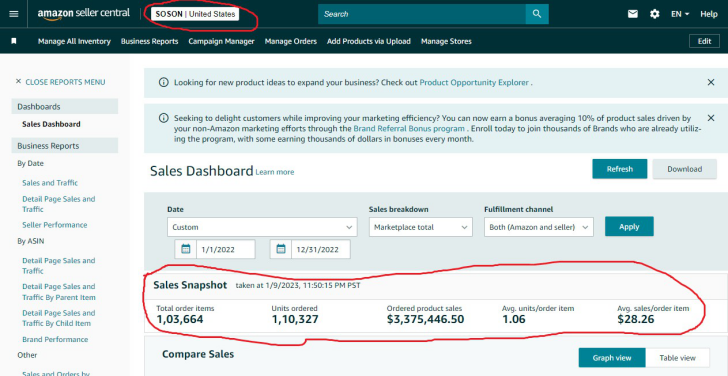The height and width of the screenshot is (376, 728).
Task: Open By Date Detail Page Sales and Traffic
Action: tap(58, 204)
